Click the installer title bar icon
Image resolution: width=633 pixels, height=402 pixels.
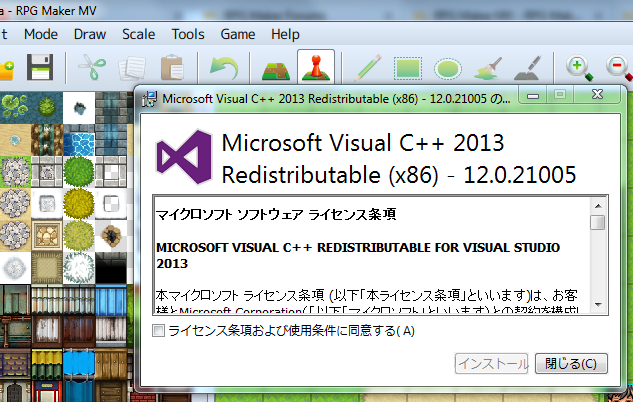pos(149,98)
